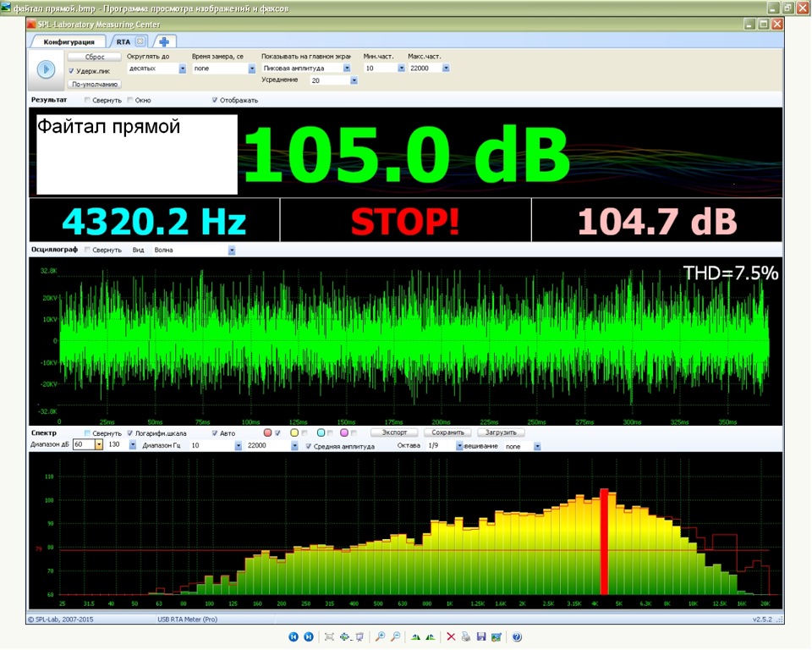Go to next image in the viewer toolbar

(x=309, y=636)
